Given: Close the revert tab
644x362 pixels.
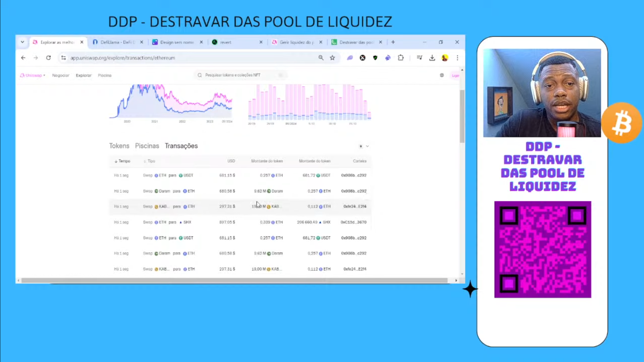Looking at the screenshot, I should [x=261, y=42].
